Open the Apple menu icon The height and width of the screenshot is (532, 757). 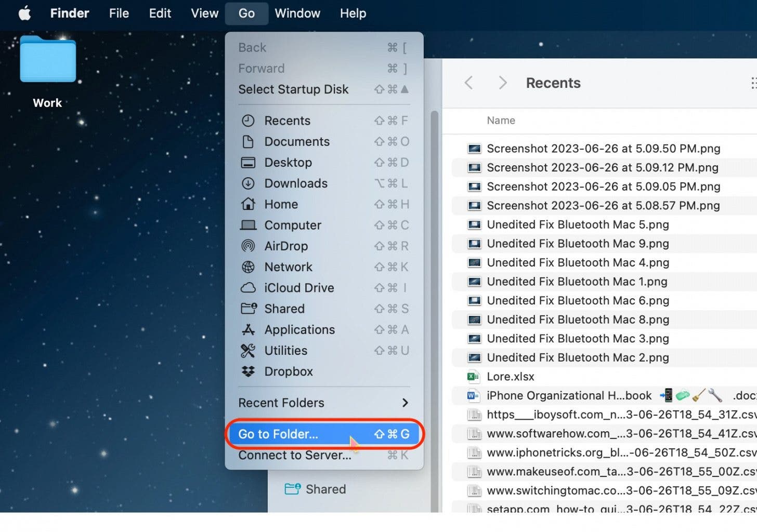click(24, 14)
